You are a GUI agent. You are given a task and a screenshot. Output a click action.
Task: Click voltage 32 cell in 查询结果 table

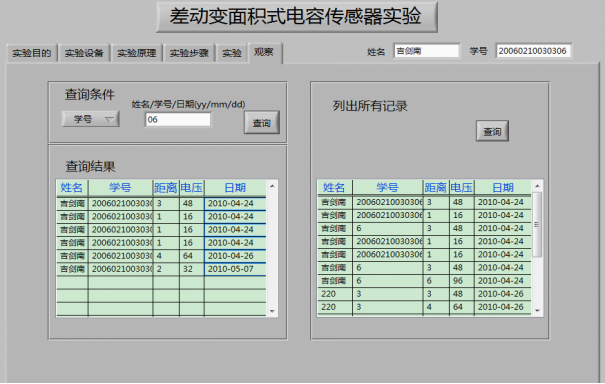pos(192,269)
